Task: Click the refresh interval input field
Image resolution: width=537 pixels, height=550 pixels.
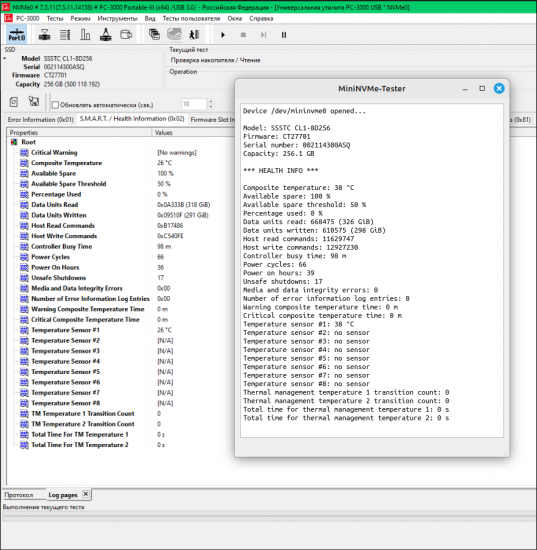Action: pos(194,104)
